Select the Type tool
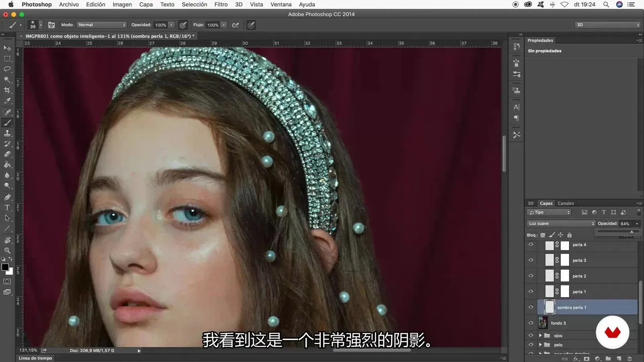The height and width of the screenshot is (362, 644). [7, 208]
